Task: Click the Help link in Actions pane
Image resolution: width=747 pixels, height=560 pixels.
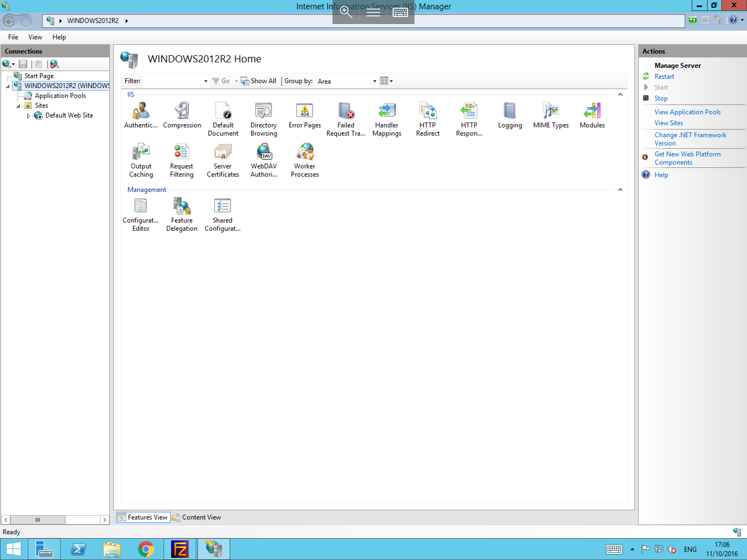Action: 661,175
